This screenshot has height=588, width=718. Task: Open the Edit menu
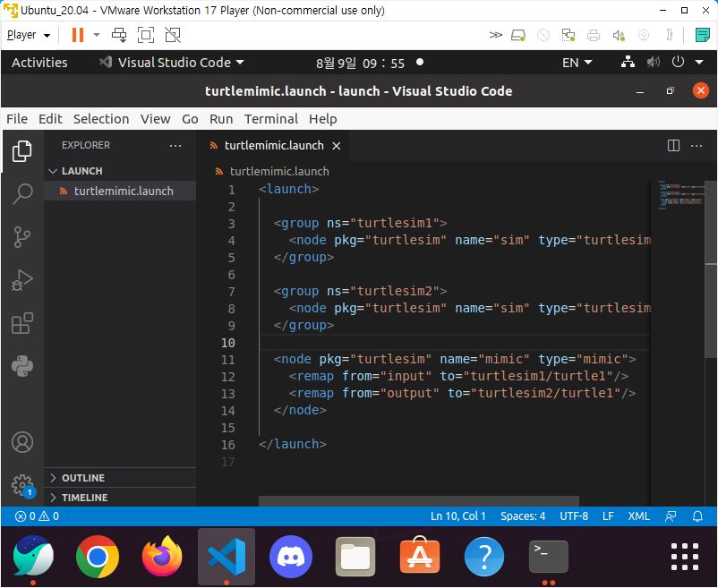tap(50, 119)
